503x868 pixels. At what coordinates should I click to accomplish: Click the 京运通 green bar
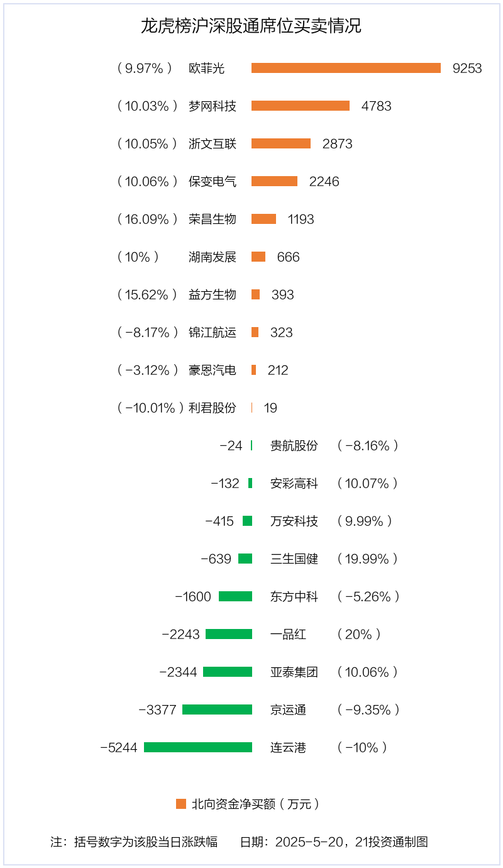point(217,709)
